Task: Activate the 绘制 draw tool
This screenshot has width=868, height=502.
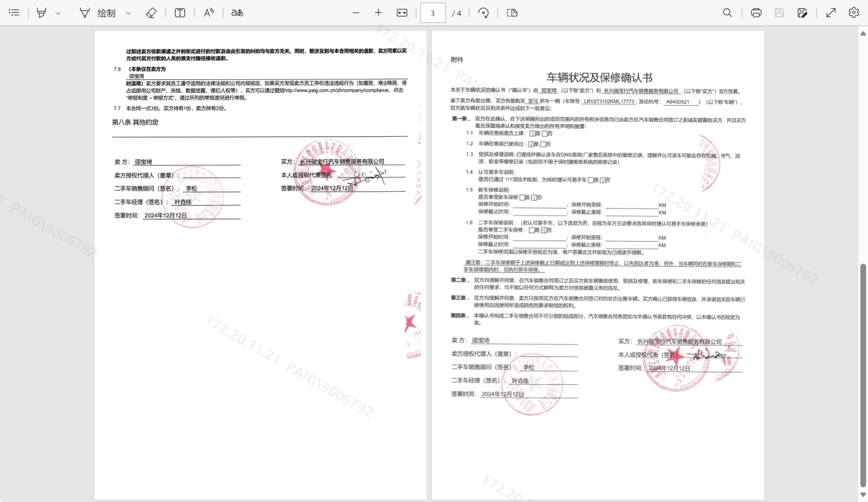Action: 98,13
